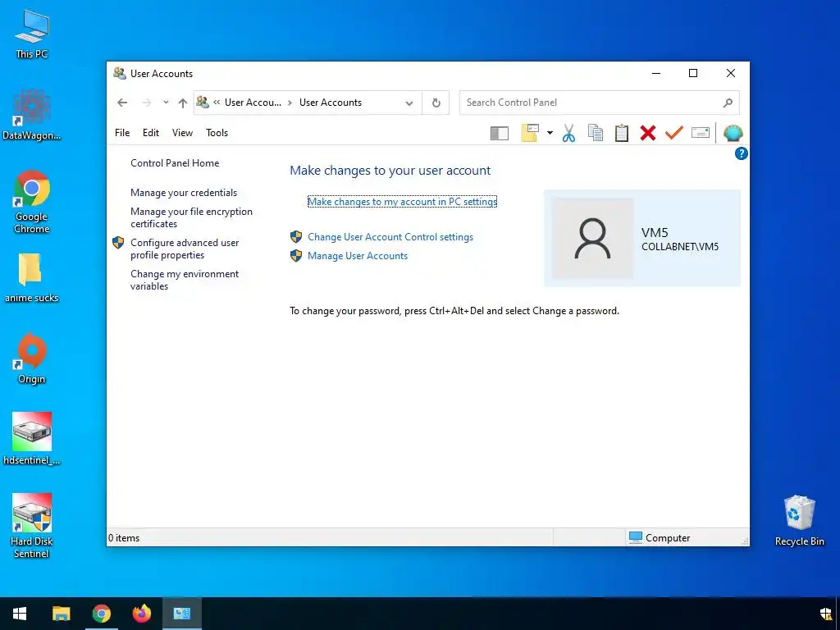Click the yellow views toolbar icon
The height and width of the screenshot is (630, 840).
click(530, 133)
